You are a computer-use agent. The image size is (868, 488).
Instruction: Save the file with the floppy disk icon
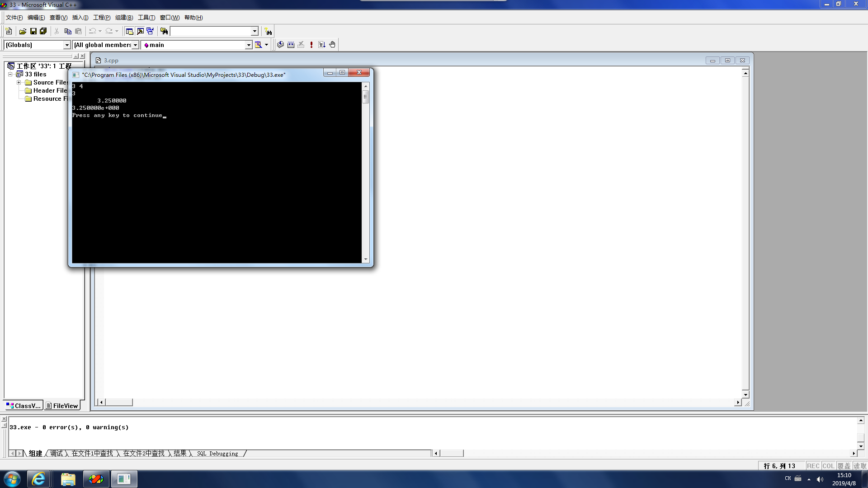tap(33, 31)
